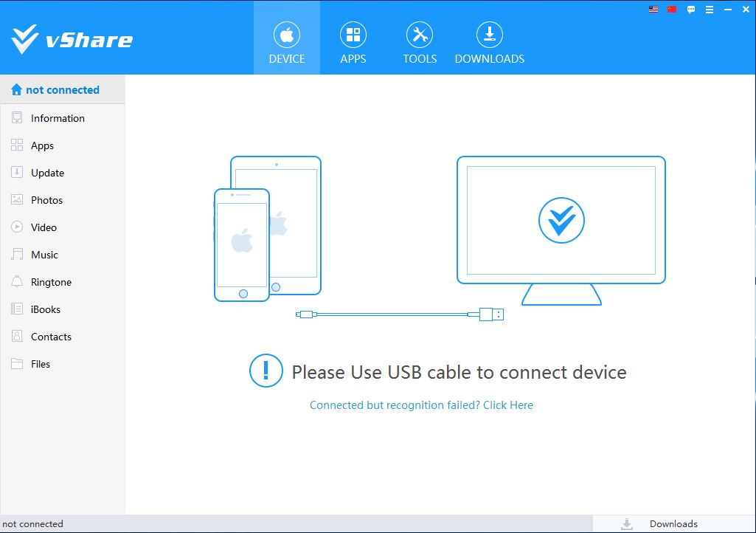Click the download arrow icon in status bar
Image resolution: width=756 pixels, height=533 pixels.
pyautogui.click(x=627, y=524)
